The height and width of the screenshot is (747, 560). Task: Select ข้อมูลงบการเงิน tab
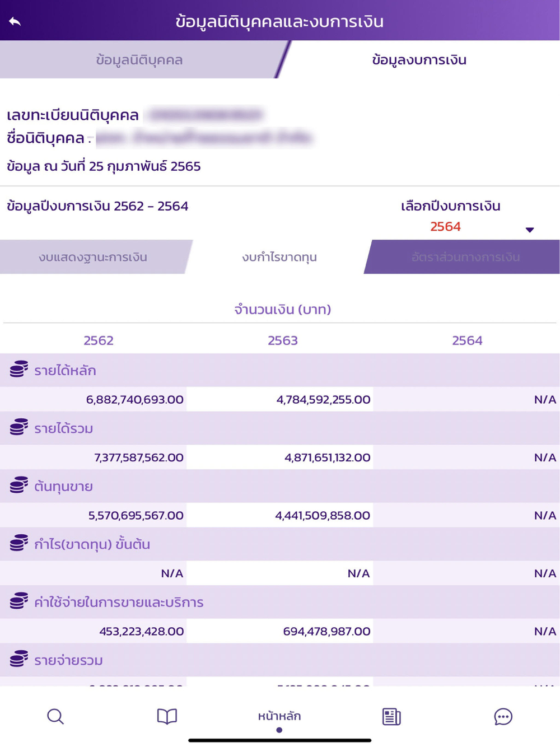tap(419, 59)
